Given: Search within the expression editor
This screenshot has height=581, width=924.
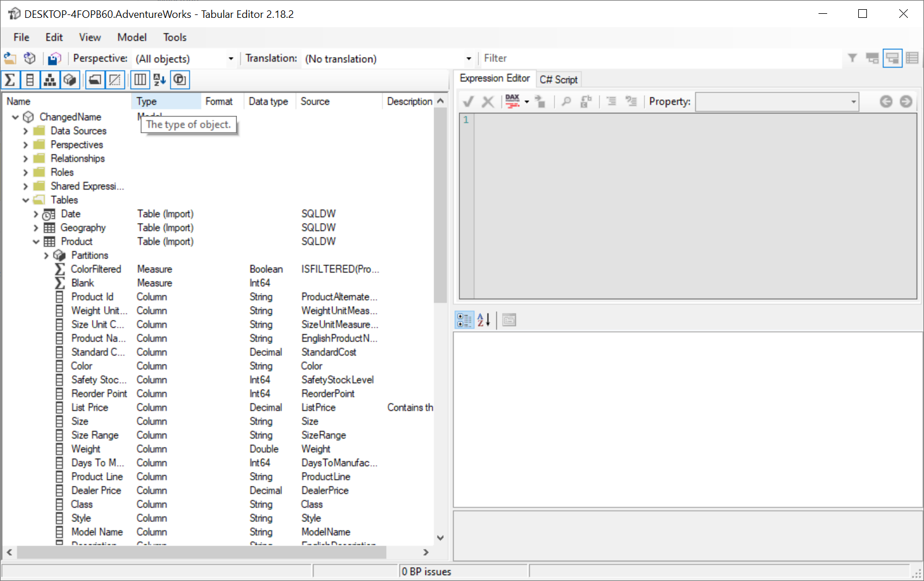Looking at the screenshot, I should coord(566,101).
